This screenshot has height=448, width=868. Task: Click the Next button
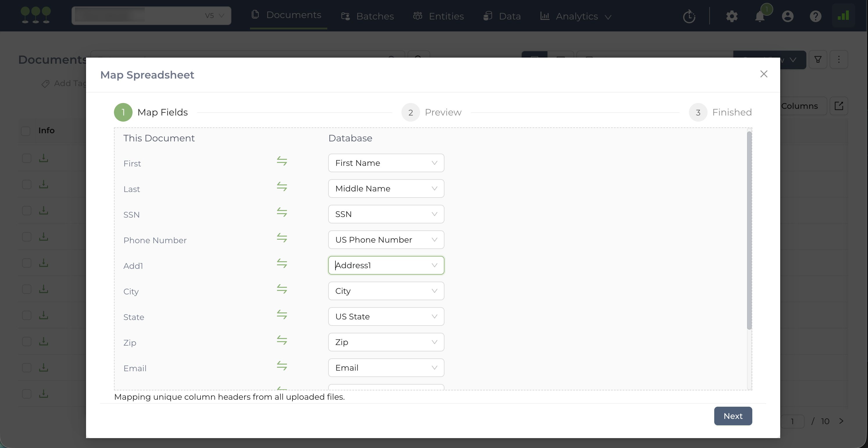(733, 416)
